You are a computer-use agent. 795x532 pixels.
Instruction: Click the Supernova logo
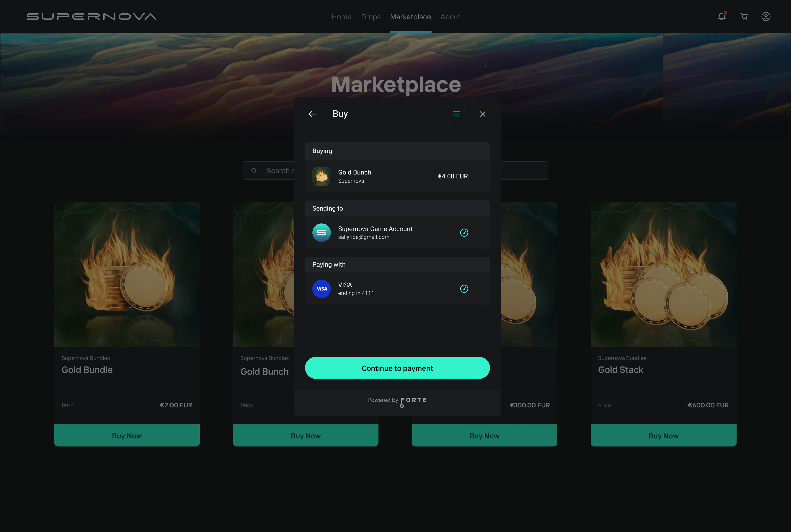pos(91,17)
